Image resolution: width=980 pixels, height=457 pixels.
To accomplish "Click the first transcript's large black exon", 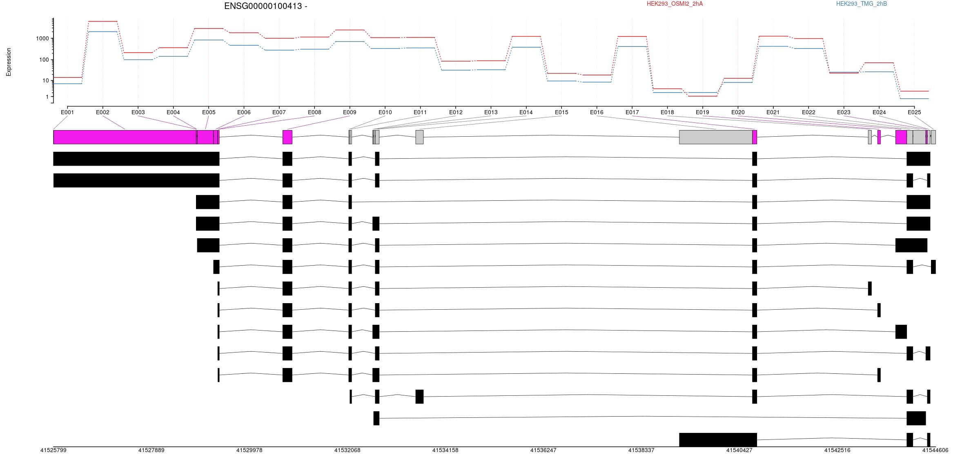I will [x=136, y=159].
